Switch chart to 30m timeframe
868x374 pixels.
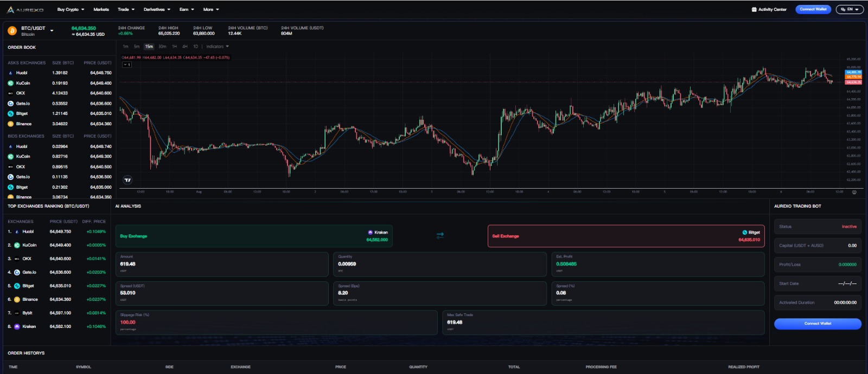(x=162, y=47)
